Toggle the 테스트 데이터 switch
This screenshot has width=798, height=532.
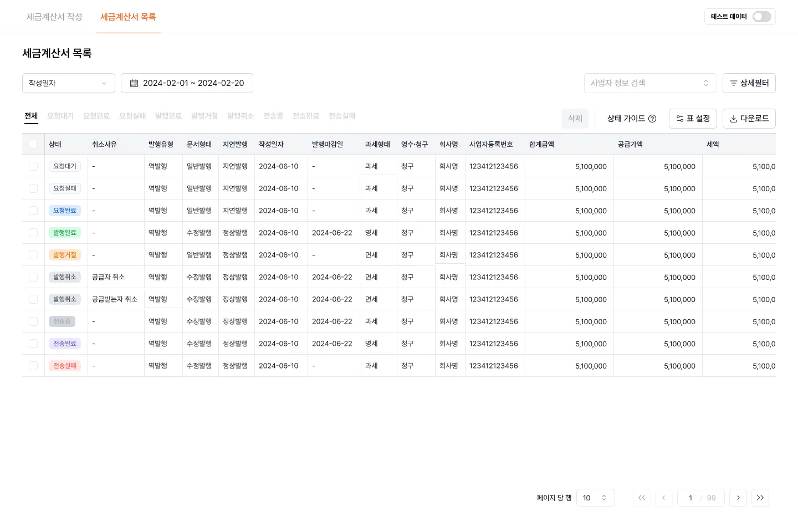(x=761, y=17)
